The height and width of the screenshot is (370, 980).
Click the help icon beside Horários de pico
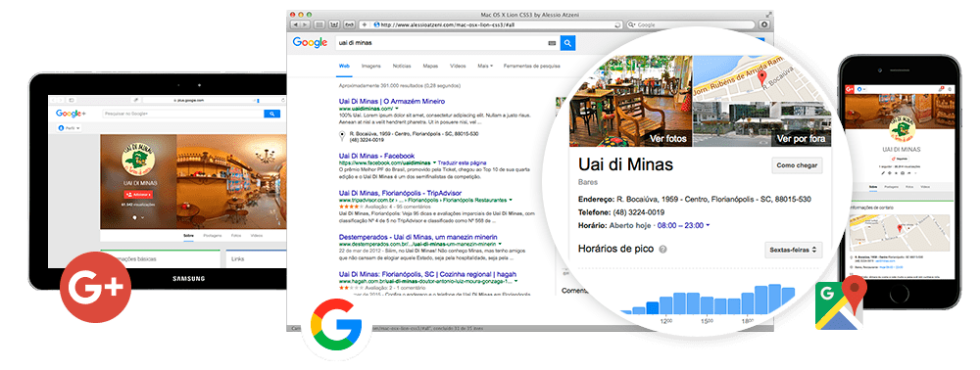pos(663,249)
